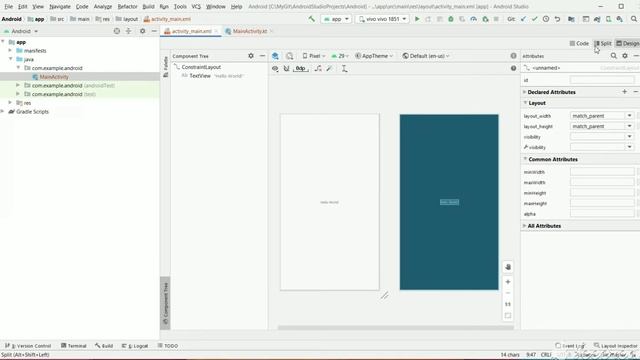The width and height of the screenshot is (640, 360).
Task: Open Attributes panel settings gear
Action: (625, 56)
